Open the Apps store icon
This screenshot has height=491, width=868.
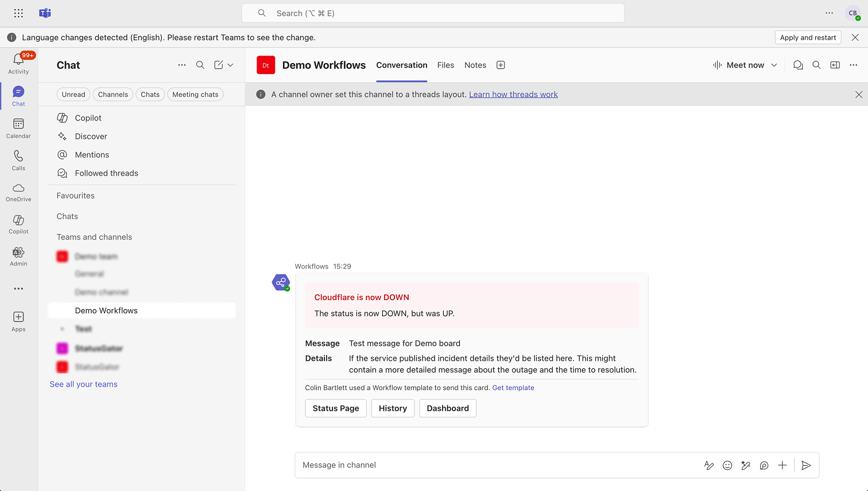point(18,321)
